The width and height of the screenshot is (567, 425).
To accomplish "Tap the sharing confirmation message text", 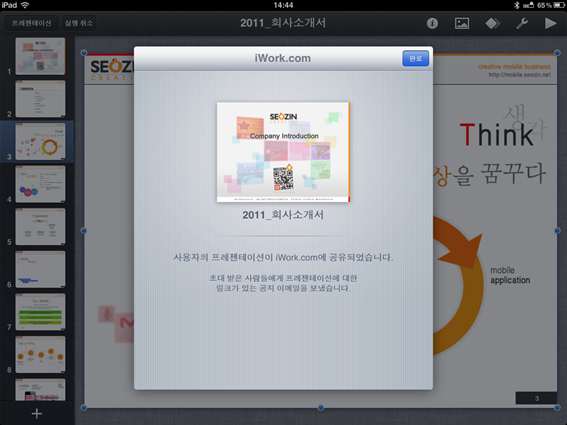I will tap(283, 258).
